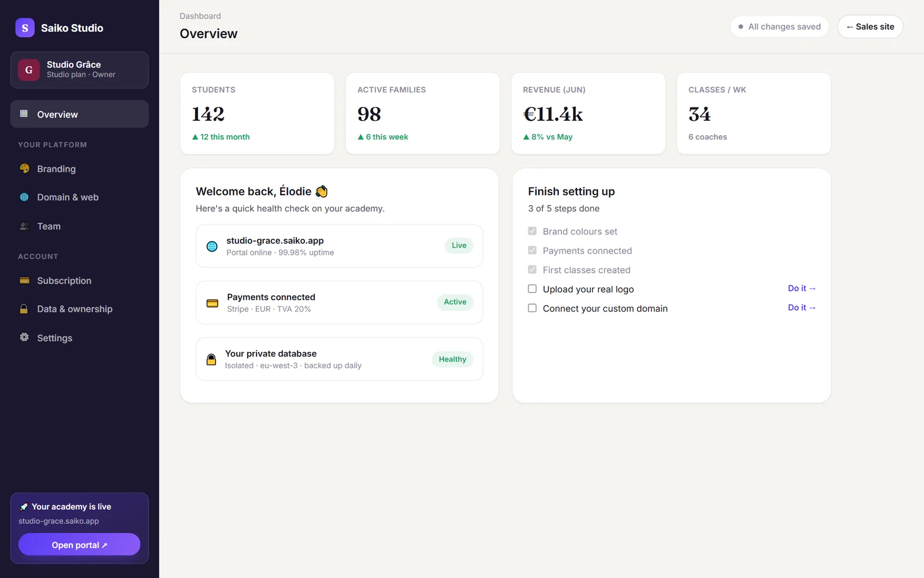The image size is (924, 578).
Task: Click the Saiko Studio logo icon
Action: [25, 28]
